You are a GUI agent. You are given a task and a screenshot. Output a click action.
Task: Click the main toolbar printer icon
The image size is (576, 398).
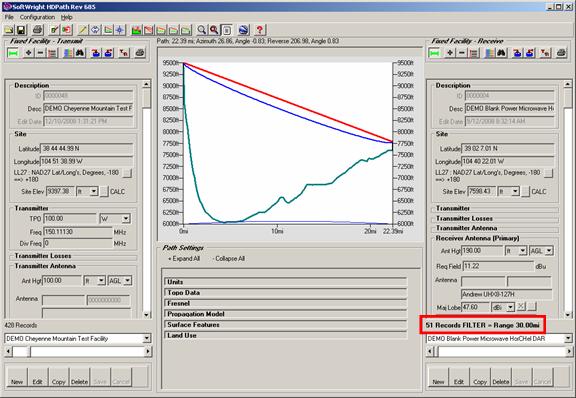[x=37, y=30]
